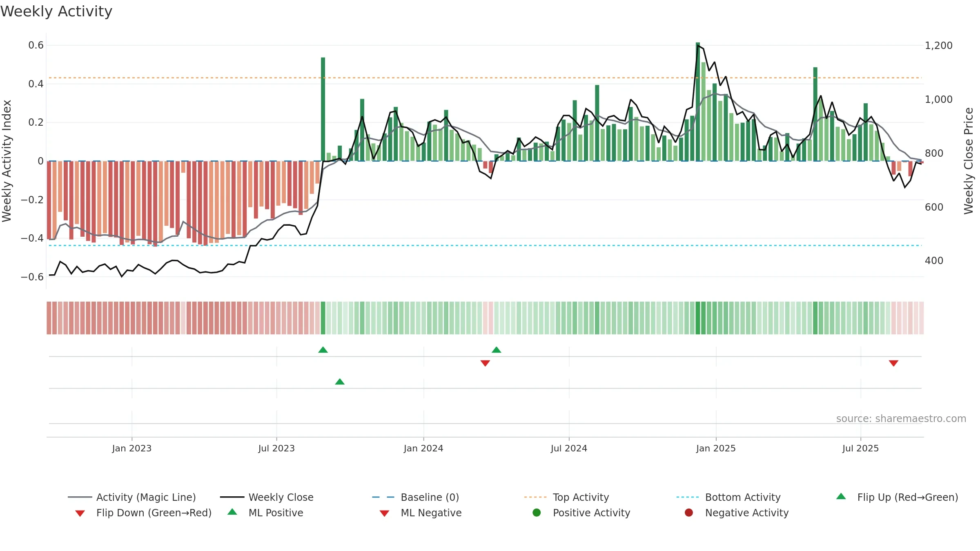Toggle the ML Negative legend entry
The height and width of the screenshot is (551, 980).
pyautogui.click(x=421, y=513)
